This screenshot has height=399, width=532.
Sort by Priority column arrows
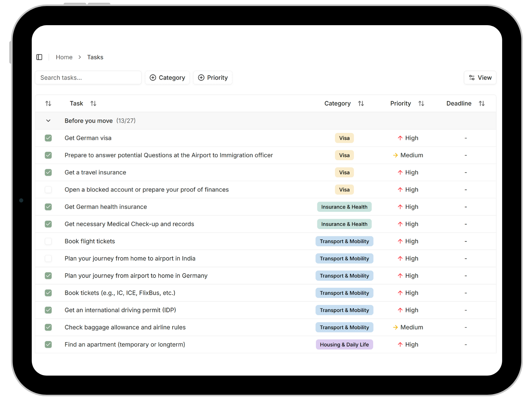click(x=421, y=104)
